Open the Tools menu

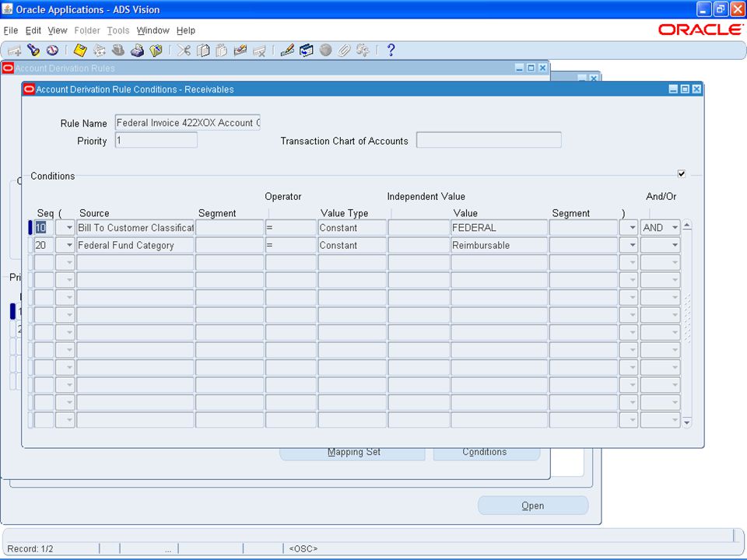(118, 30)
